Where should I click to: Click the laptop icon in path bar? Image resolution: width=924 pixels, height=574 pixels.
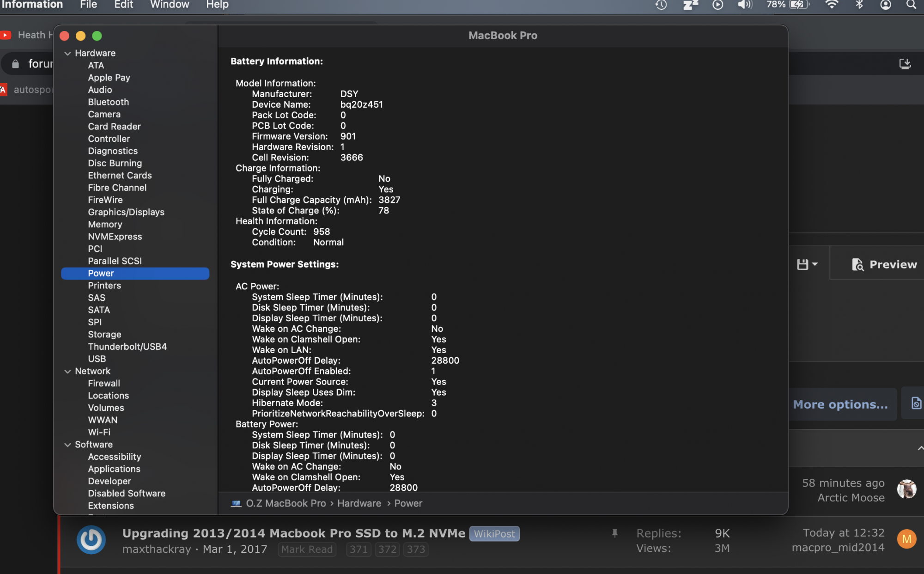pyautogui.click(x=236, y=503)
